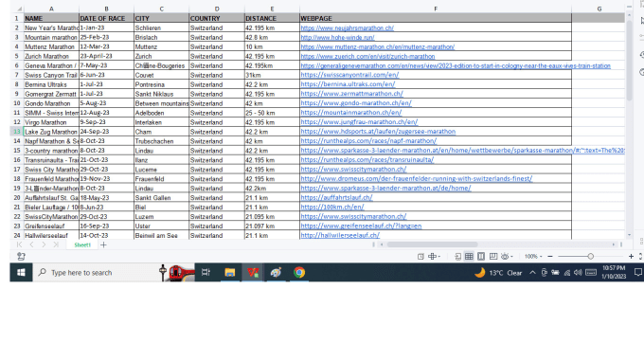Click the network icon in the system tray
This screenshot has width=644, height=362.
566,273
